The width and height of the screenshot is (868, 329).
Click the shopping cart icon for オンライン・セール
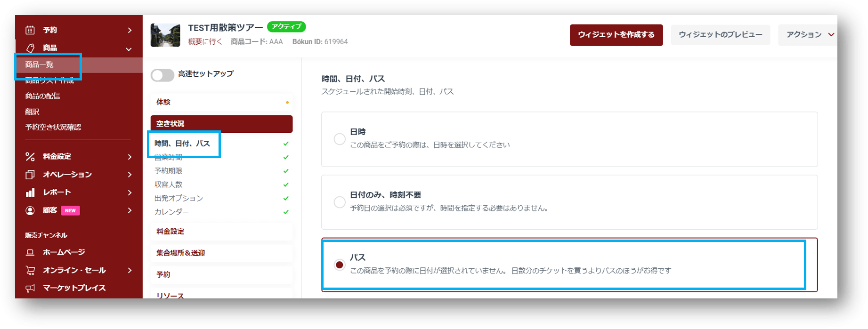[x=30, y=270]
